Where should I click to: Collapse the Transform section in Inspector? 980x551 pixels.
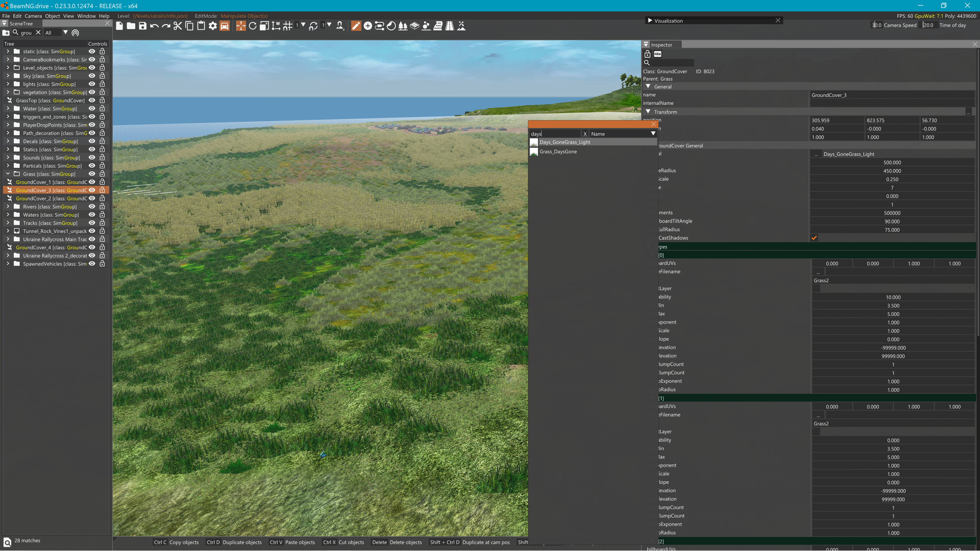(648, 112)
